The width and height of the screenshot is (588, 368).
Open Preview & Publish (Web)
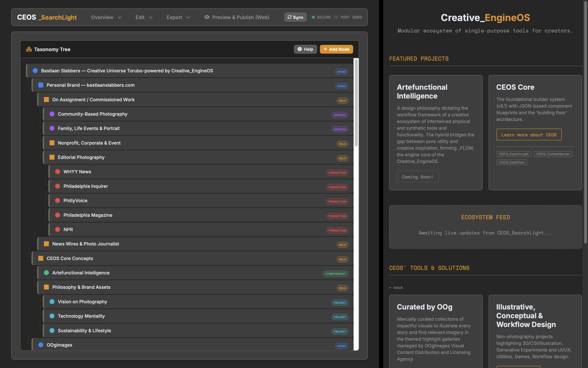coord(237,17)
